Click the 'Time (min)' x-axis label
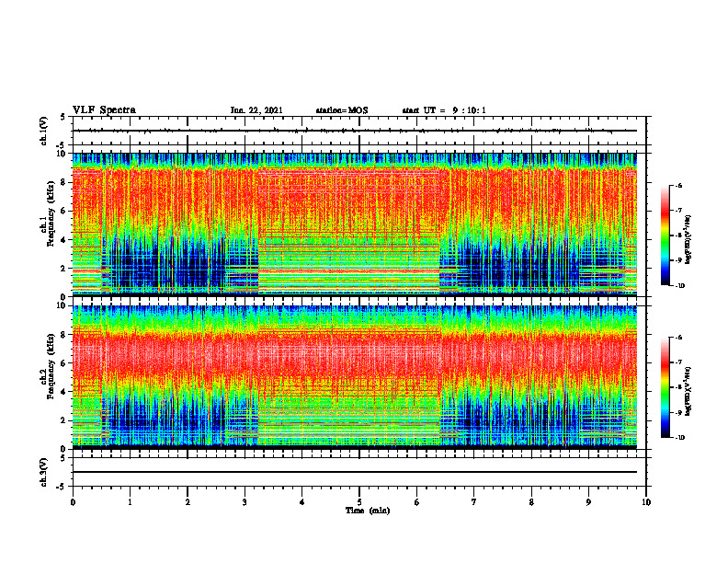The width and height of the screenshot is (728, 563). [368, 511]
